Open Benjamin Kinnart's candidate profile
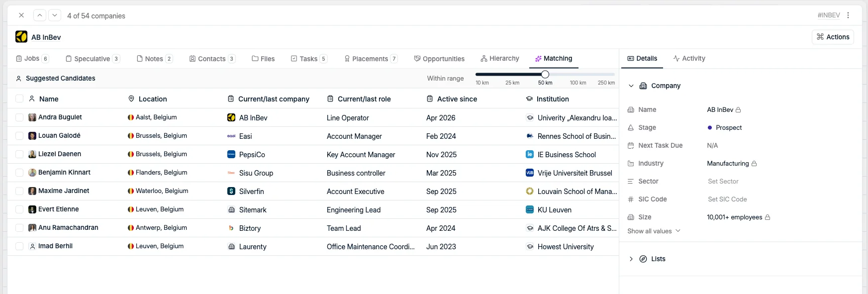 coord(64,173)
